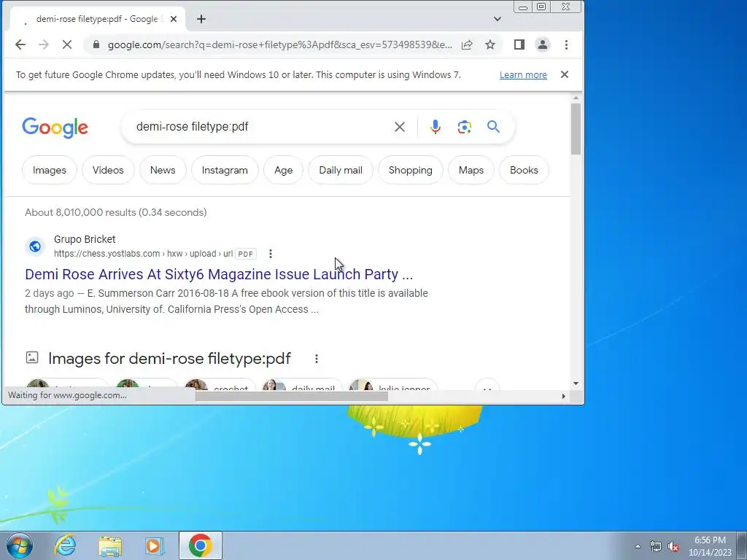Select the Maps filter chip

tap(471, 170)
